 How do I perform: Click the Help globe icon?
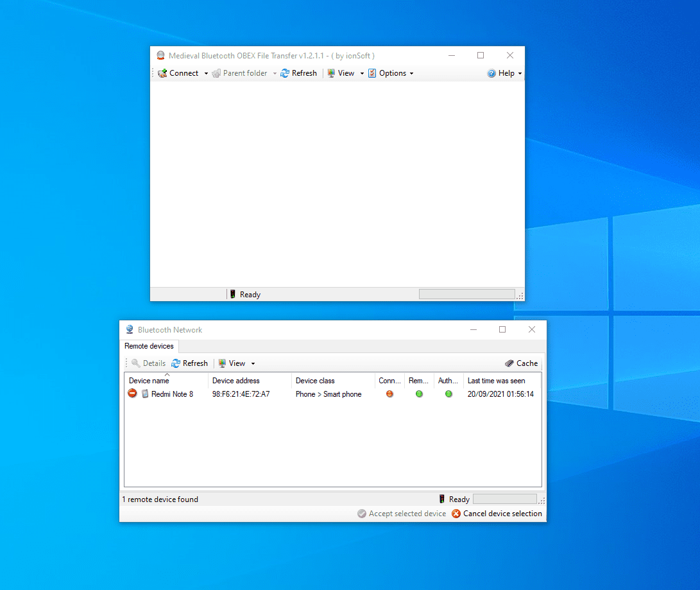tap(491, 73)
